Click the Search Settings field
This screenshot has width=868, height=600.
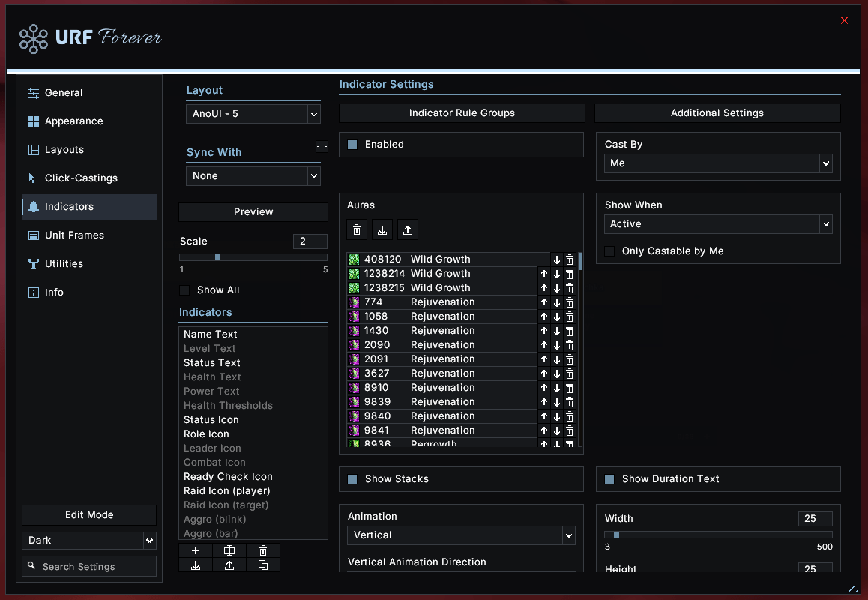click(x=89, y=567)
